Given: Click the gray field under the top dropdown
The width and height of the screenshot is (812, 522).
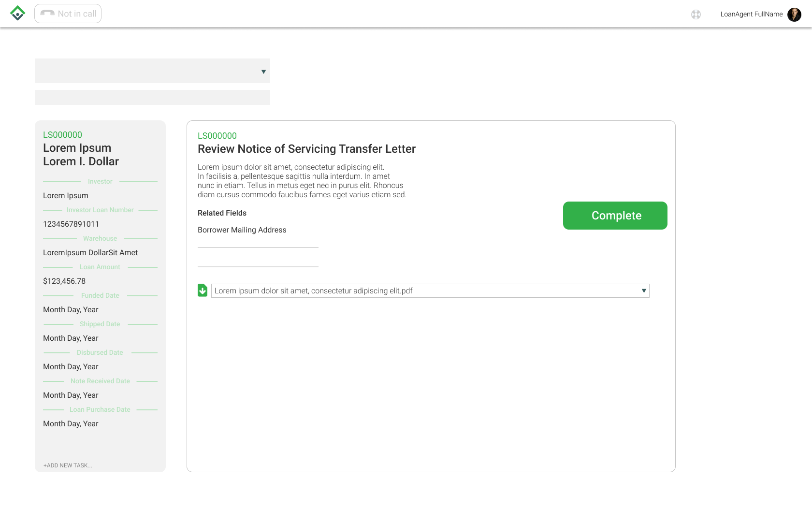Looking at the screenshot, I should (x=152, y=97).
